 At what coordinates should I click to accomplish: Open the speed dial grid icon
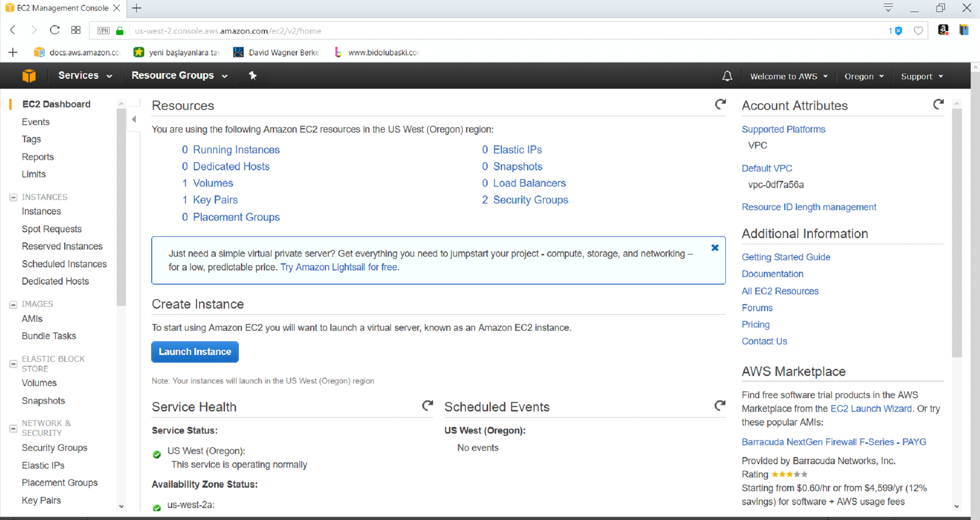point(76,30)
